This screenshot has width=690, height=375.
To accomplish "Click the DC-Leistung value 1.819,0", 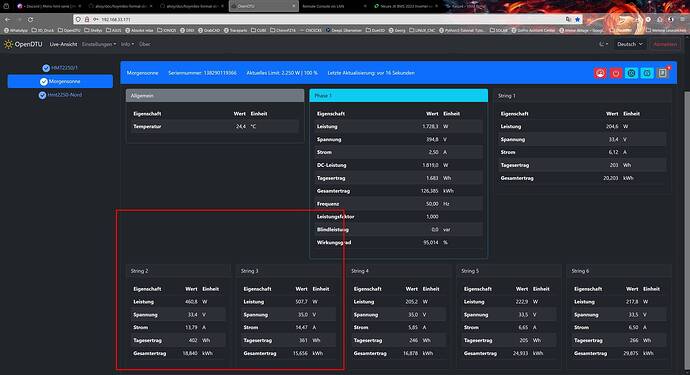I will tap(430, 165).
